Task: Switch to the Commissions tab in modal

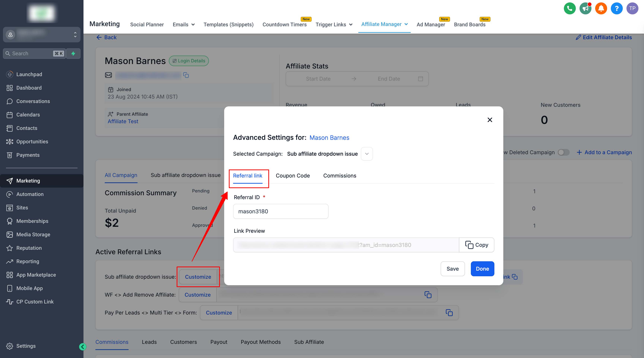Action: (340, 176)
